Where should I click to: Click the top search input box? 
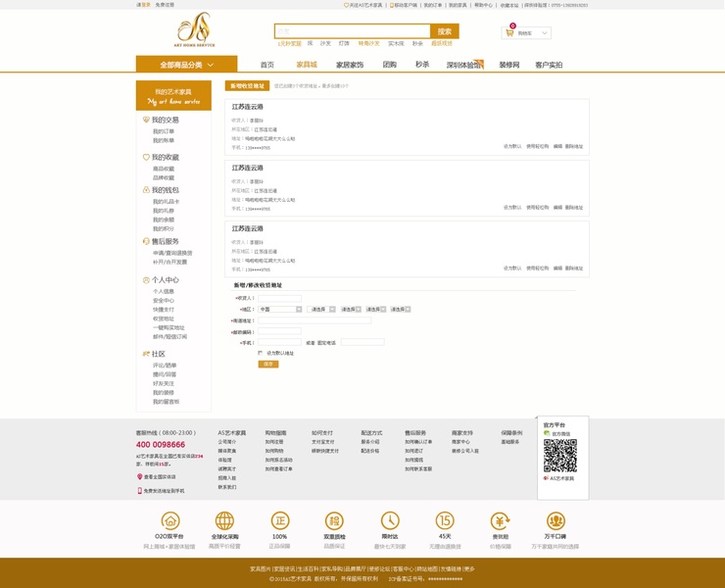click(x=353, y=31)
